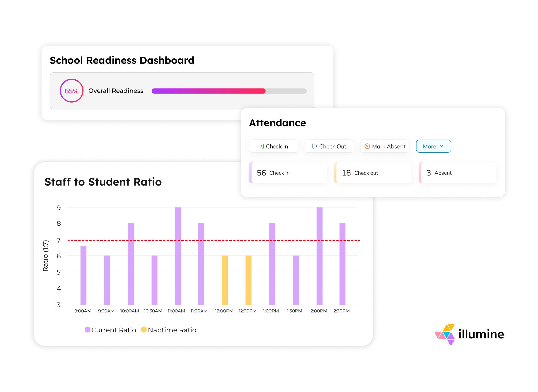Click the Overall Readiness progress bar
This screenshot has height=392, width=538.
point(229,91)
